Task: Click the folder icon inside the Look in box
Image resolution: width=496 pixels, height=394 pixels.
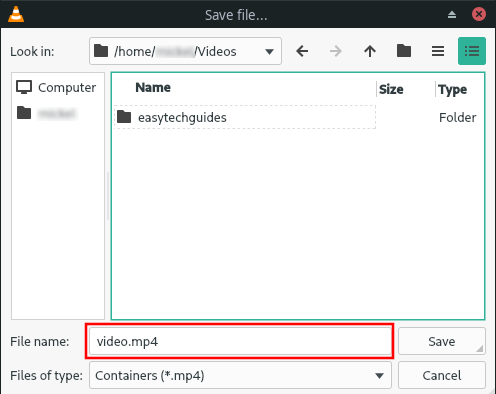Action: point(101,51)
